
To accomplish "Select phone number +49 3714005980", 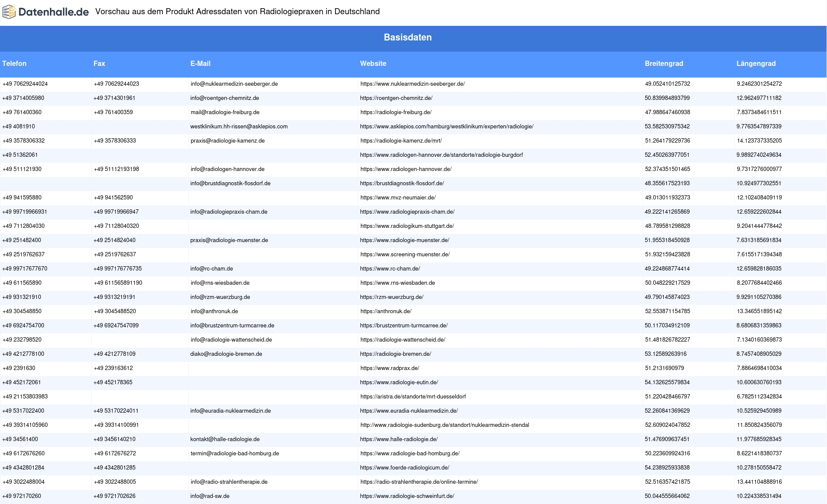I will coord(23,98).
